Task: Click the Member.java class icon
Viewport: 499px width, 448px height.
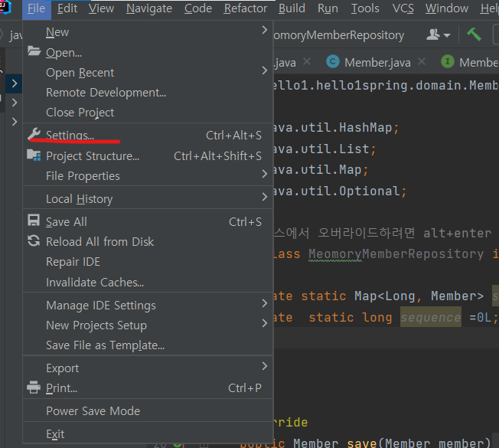Action: (333, 61)
